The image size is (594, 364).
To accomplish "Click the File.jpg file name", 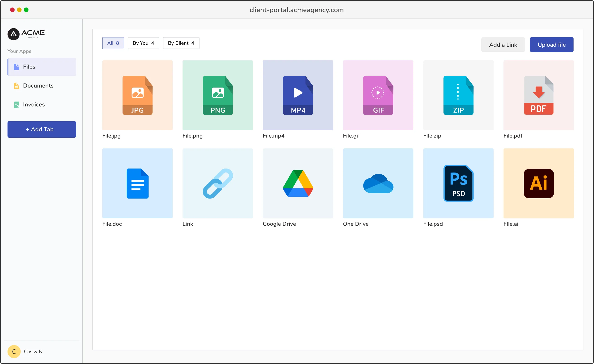I will point(111,136).
